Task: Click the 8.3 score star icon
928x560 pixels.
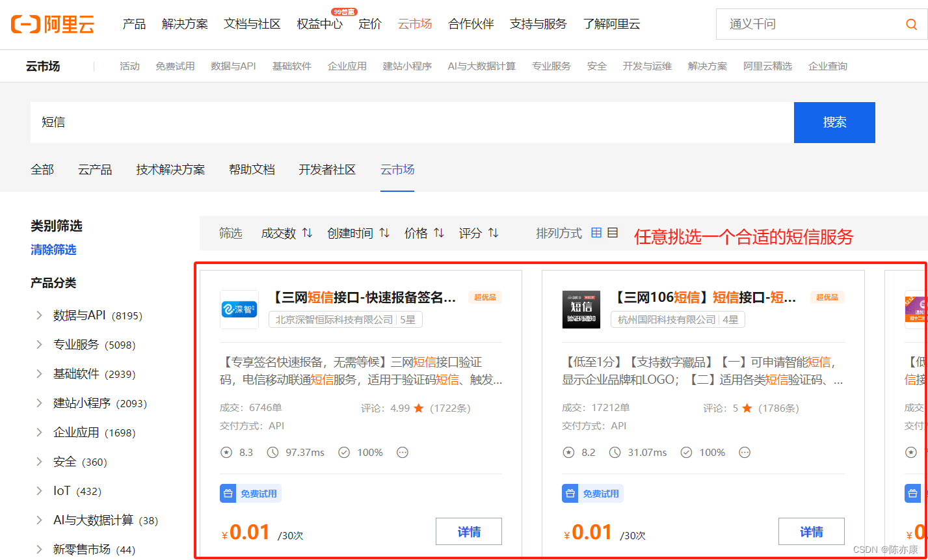Action: point(226,452)
